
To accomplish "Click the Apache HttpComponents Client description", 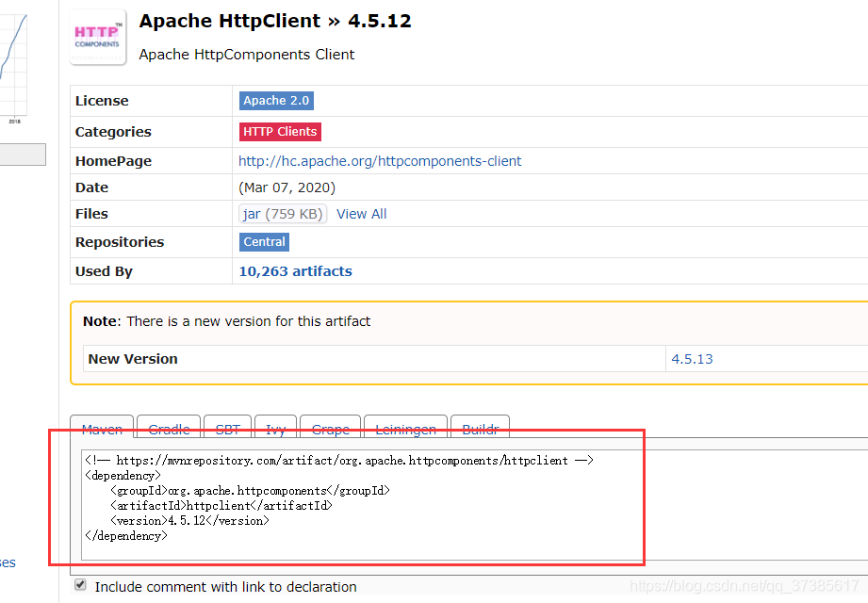I will [x=247, y=55].
